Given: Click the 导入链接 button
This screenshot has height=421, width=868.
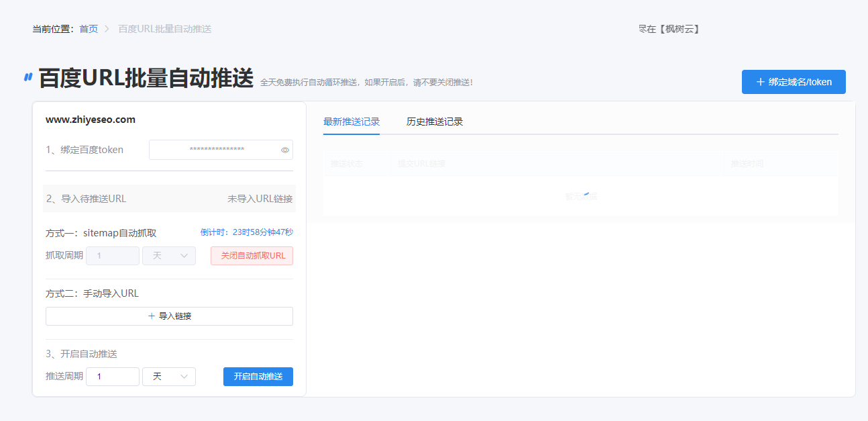Looking at the screenshot, I should 169,316.
